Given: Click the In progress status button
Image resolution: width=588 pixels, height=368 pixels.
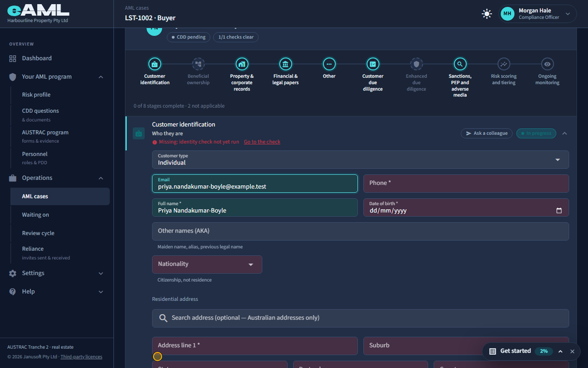Looking at the screenshot, I should (x=536, y=133).
